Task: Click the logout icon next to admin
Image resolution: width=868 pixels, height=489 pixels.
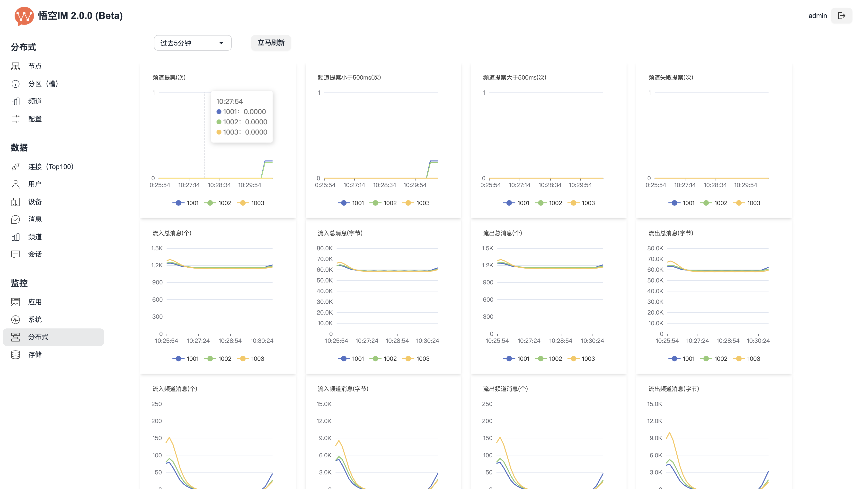Action: [841, 16]
